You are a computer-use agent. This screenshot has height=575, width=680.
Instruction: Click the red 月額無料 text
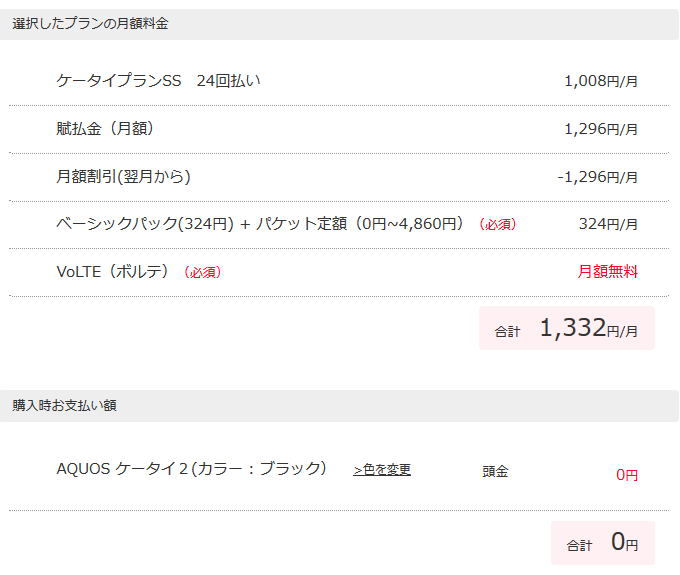608,271
